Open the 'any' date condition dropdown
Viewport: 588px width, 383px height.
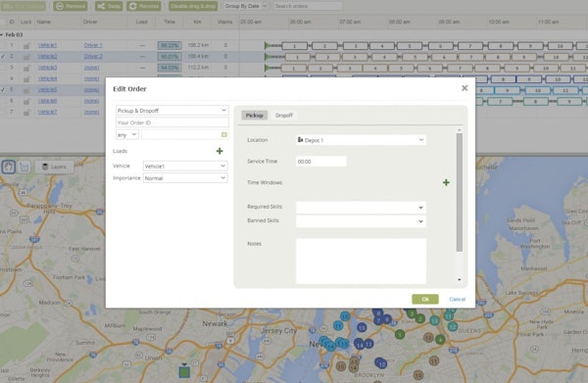point(127,134)
